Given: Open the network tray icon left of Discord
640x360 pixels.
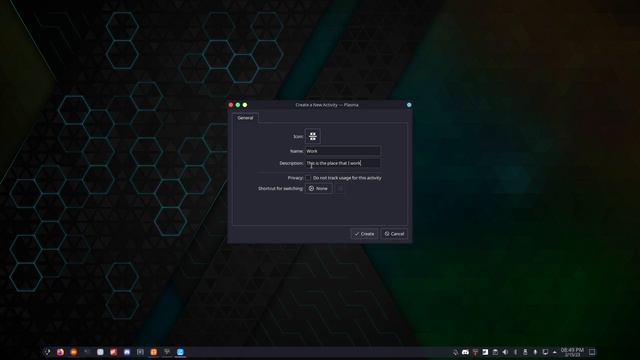Looking at the screenshot, I should (456, 352).
